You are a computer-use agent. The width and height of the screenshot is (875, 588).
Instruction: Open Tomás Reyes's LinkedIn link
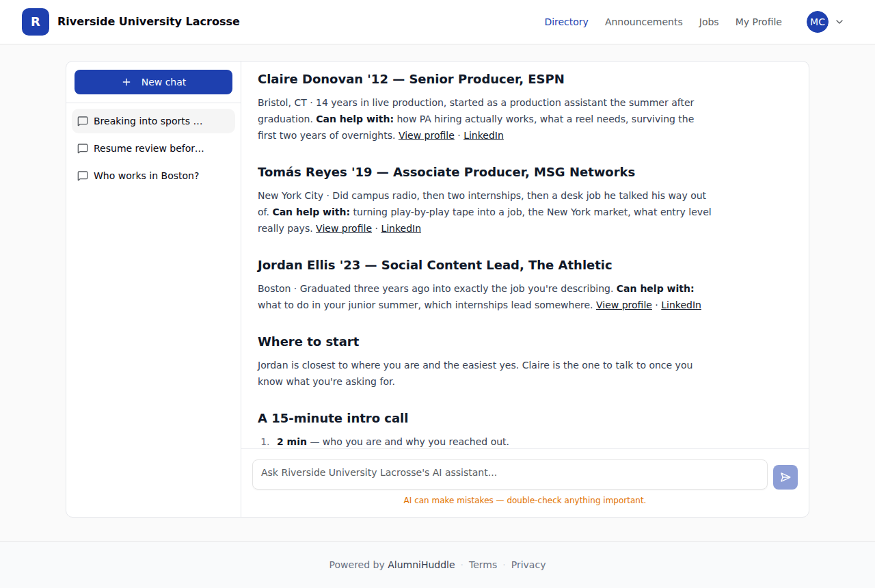coord(401,228)
